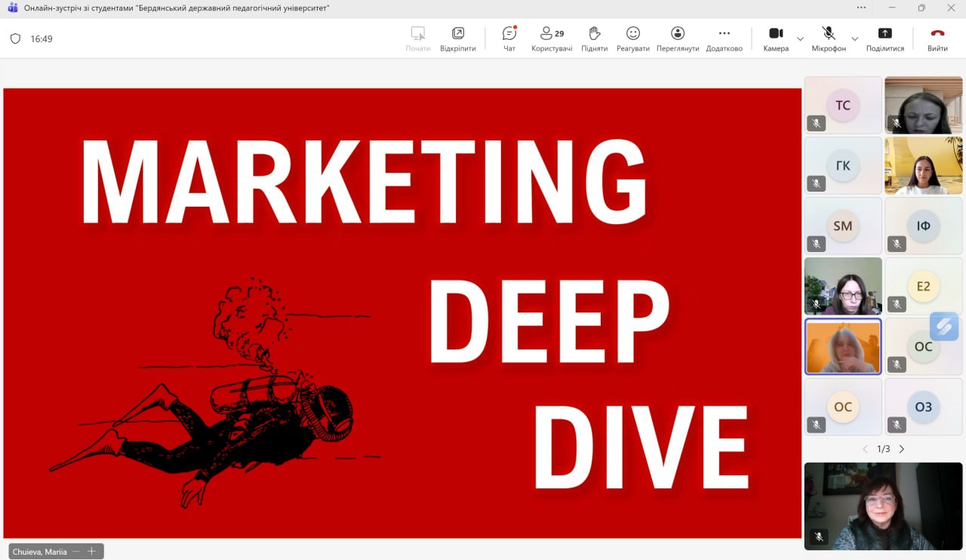
Task: Share screen with Поділитися button
Action: 884,38
